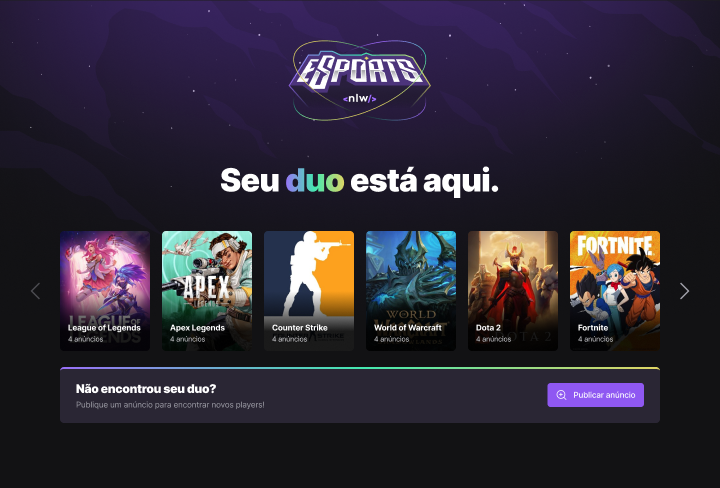The width and height of the screenshot is (720, 488).
Task: Click 4 anúncios under Dota 2
Action: [494, 339]
